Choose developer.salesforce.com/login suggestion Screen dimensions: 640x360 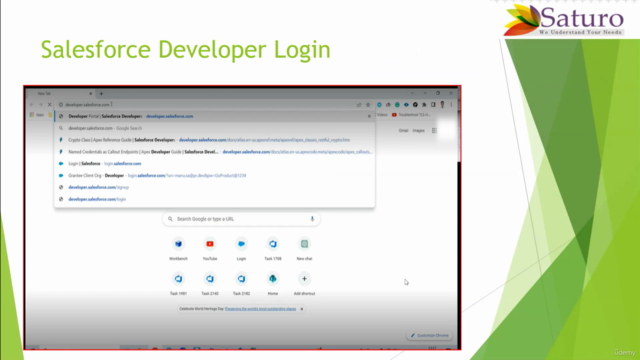215,199
